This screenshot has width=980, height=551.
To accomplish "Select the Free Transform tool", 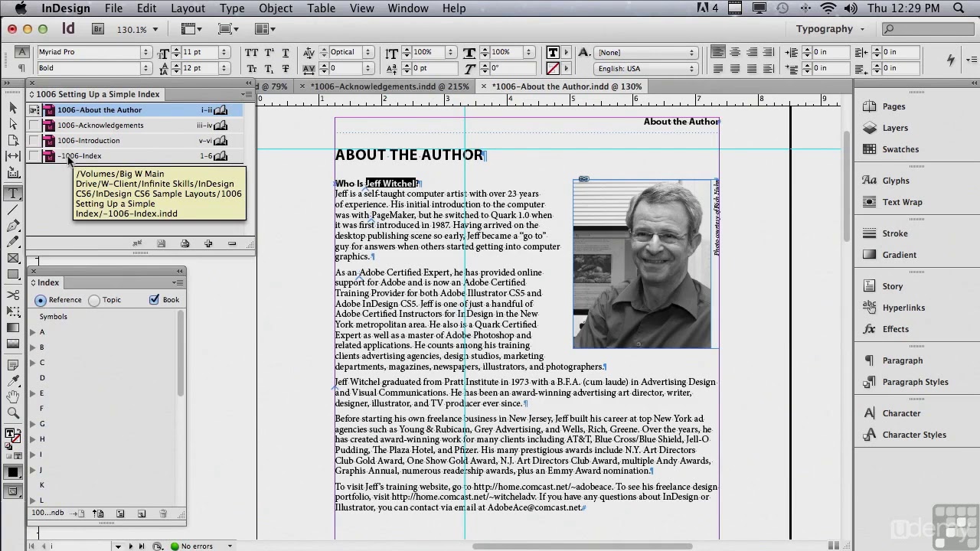I will (x=13, y=311).
